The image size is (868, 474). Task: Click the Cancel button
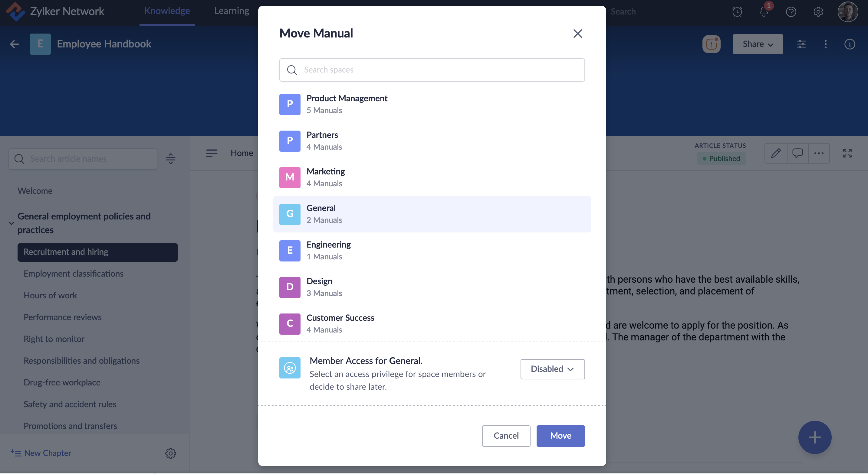point(506,436)
